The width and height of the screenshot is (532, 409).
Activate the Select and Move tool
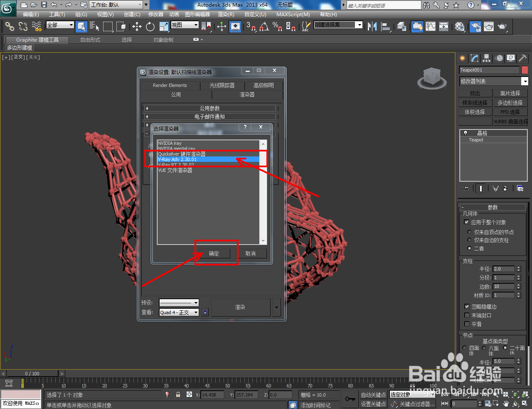(x=137, y=27)
